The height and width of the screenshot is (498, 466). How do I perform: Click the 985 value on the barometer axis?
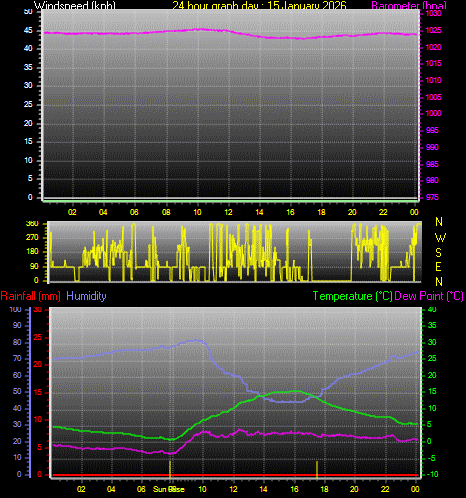[432, 164]
